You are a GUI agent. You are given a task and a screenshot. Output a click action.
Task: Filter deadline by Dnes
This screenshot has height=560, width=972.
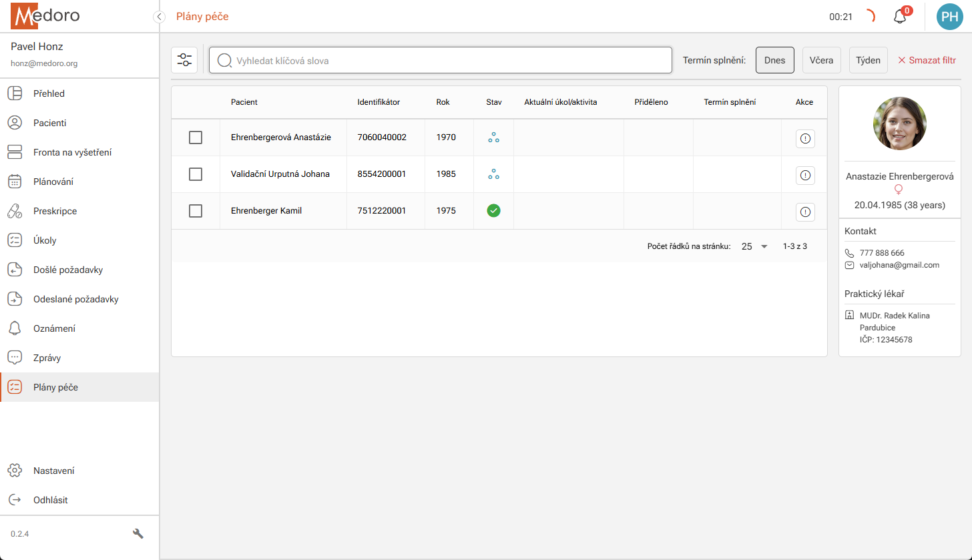click(x=774, y=60)
